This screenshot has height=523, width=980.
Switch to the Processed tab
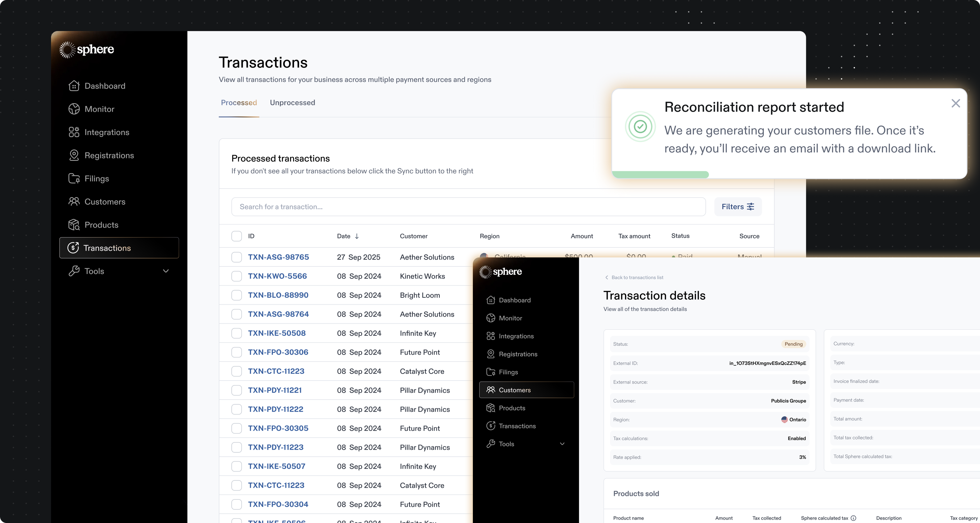[x=239, y=103]
